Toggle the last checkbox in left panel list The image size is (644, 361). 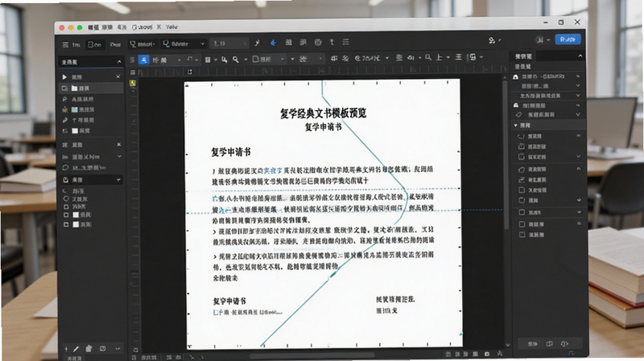66,224
